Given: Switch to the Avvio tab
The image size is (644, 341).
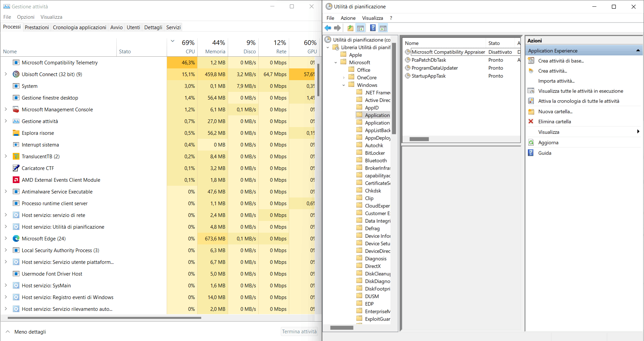Looking at the screenshot, I should pos(116,27).
